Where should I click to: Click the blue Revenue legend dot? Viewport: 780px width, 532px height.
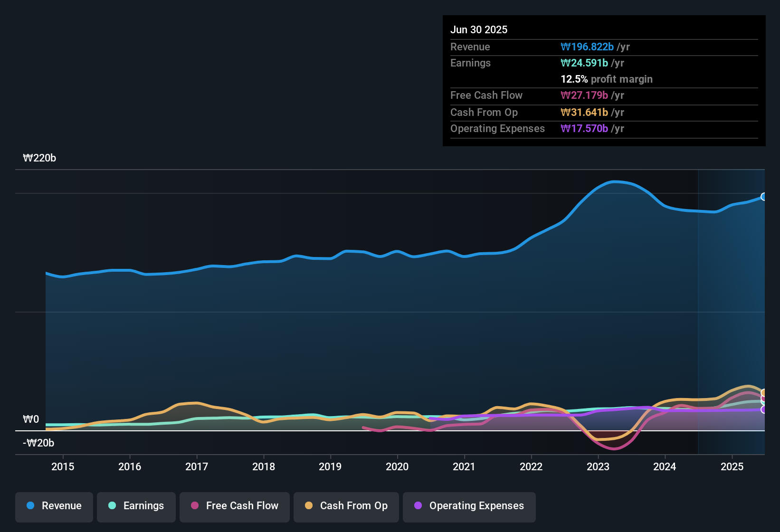coord(30,506)
